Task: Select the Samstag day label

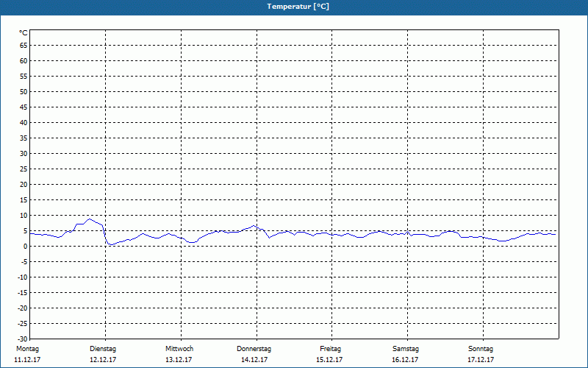Action: click(406, 349)
